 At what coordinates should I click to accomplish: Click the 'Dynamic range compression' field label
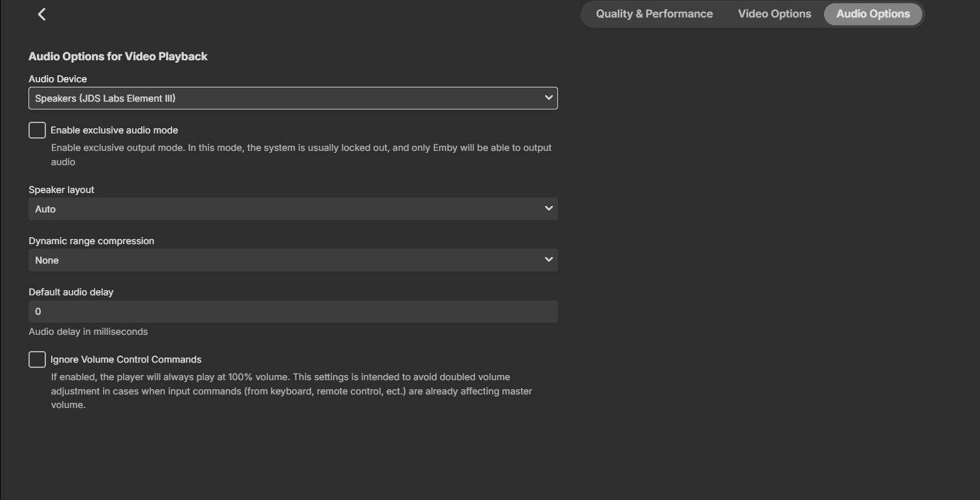tap(91, 241)
